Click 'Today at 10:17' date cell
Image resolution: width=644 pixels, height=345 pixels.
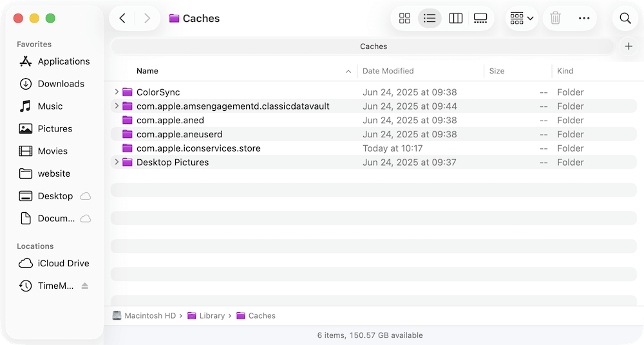coord(392,148)
